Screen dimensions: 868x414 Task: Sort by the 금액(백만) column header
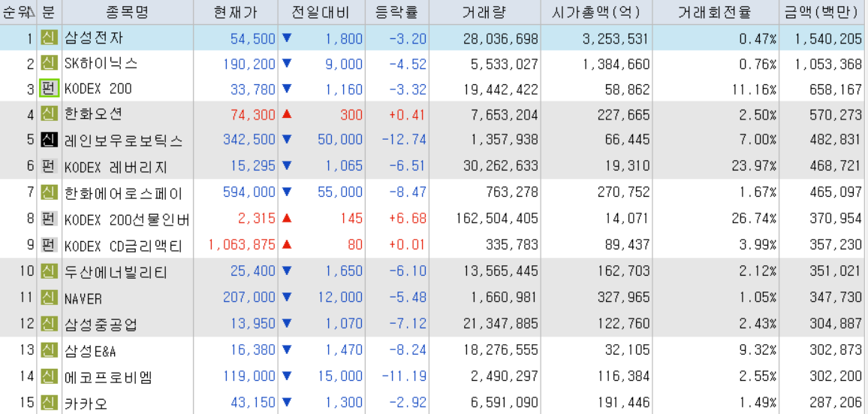click(823, 12)
